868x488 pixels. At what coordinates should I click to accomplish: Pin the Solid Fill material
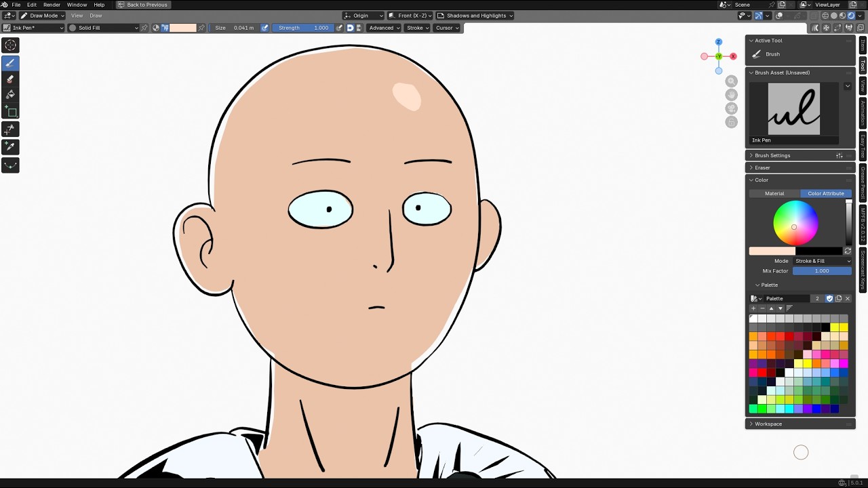144,28
